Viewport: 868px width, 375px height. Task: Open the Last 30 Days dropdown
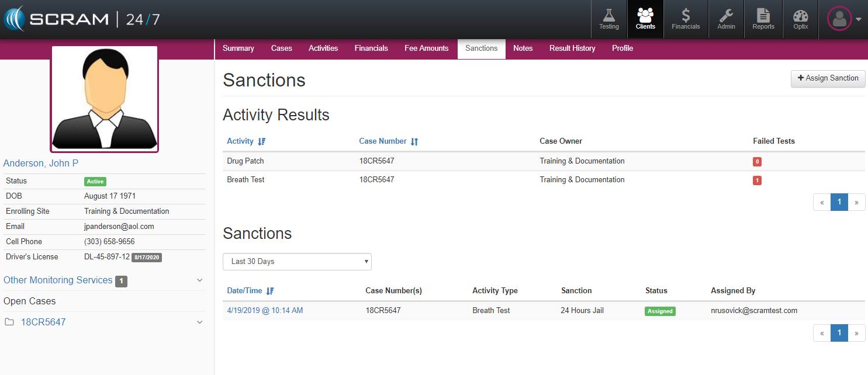click(x=297, y=262)
